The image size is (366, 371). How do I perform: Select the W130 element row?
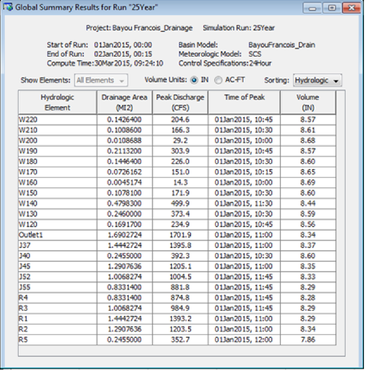177,214
